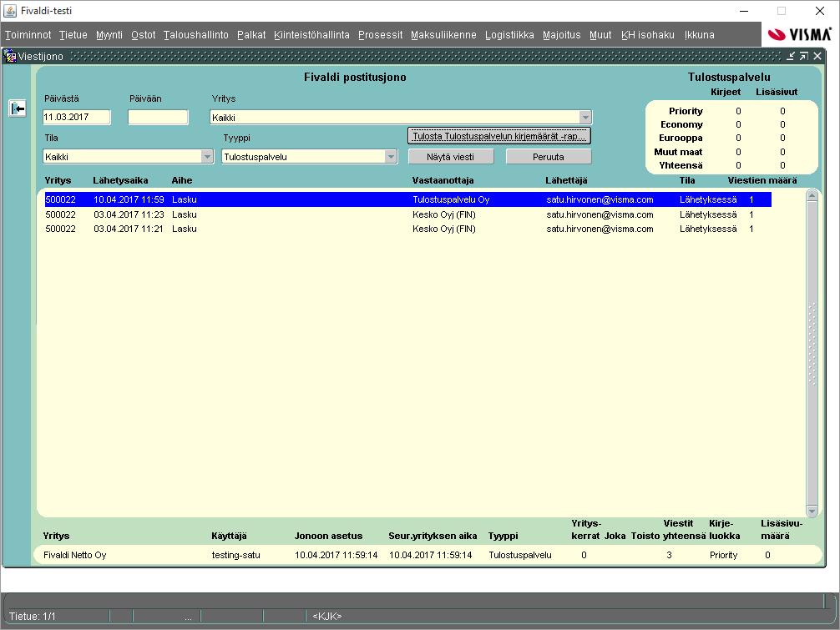Open the Myynti menu

pos(109,35)
